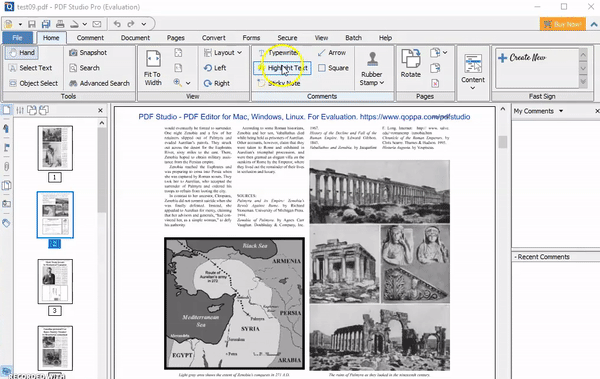
Task: Select page 3 thumbnail
Action: (55, 282)
